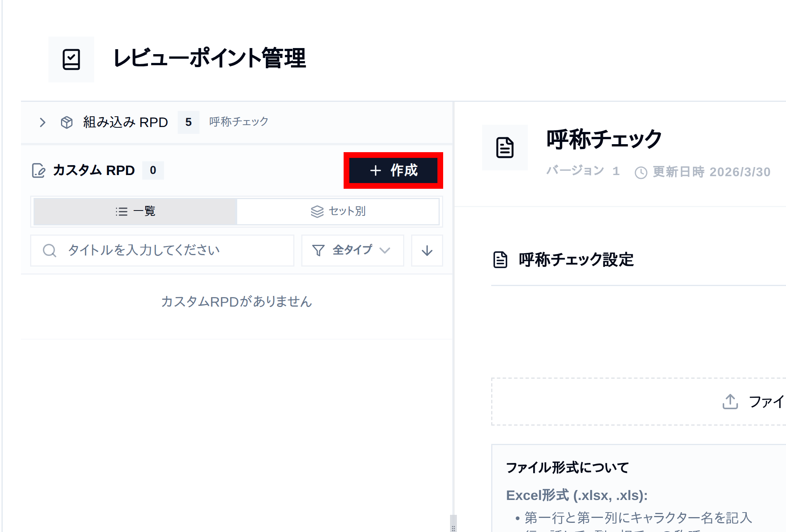Click the 呼称チェック設定 heading
The width and height of the screenshot is (786, 532).
576,260
